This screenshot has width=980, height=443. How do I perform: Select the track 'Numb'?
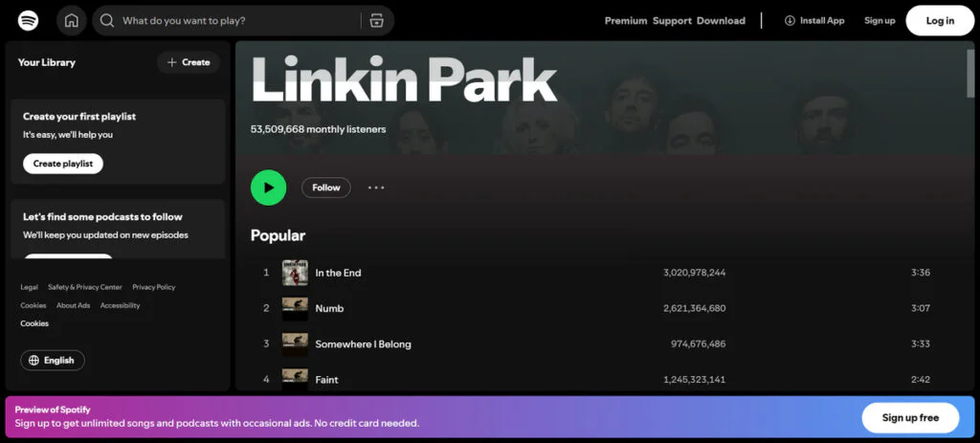(329, 308)
